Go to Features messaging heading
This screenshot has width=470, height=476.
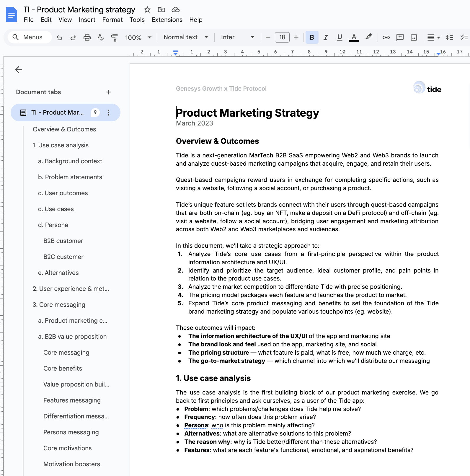(72, 400)
